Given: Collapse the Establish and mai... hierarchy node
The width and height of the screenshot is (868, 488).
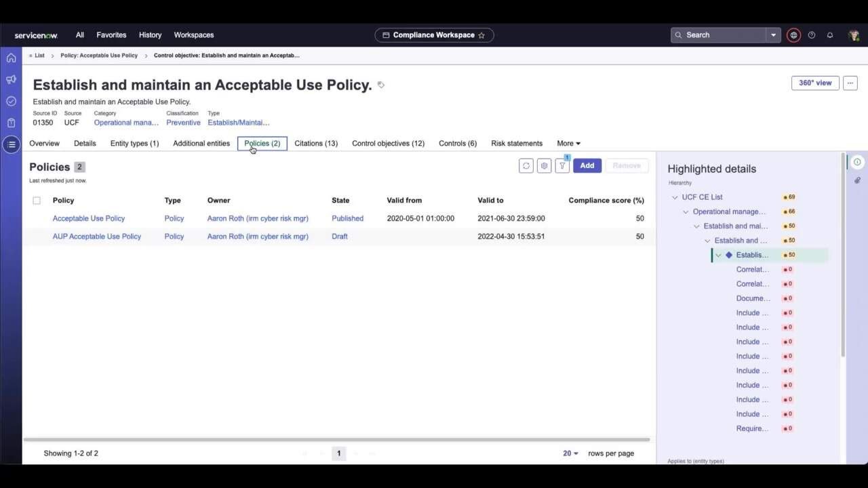Looking at the screenshot, I should tap(696, 226).
